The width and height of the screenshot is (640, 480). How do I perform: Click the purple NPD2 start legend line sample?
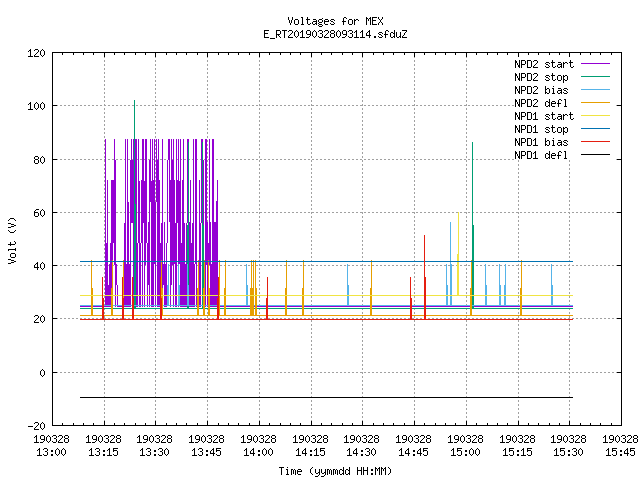point(595,64)
